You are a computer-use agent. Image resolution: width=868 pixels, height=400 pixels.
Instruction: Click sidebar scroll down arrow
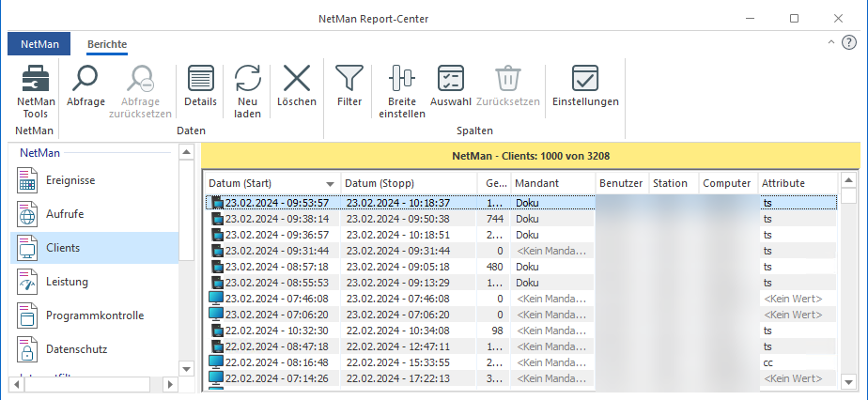187,368
